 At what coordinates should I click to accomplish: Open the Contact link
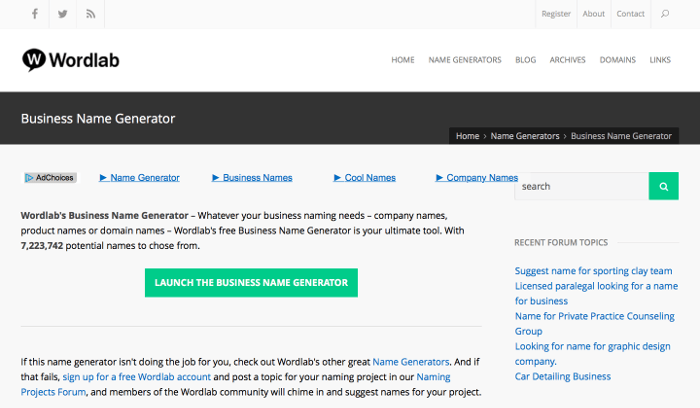[630, 14]
